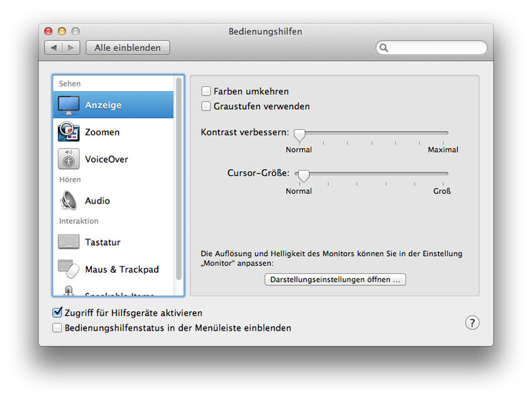Open Darstellungseinstellungen öffnen button
The width and height of the screenshot is (532, 399).
[x=335, y=280]
